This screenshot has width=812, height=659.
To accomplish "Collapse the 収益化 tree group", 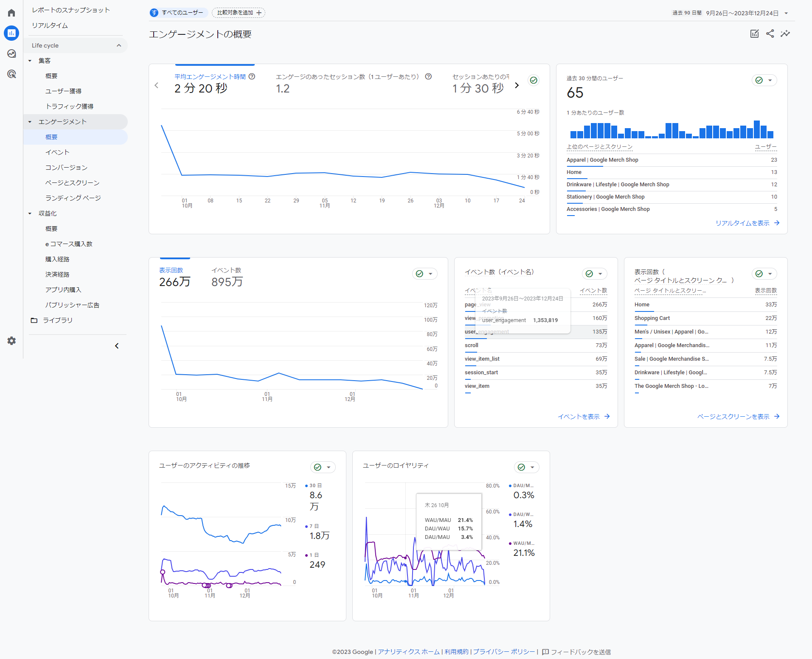I will (x=30, y=213).
